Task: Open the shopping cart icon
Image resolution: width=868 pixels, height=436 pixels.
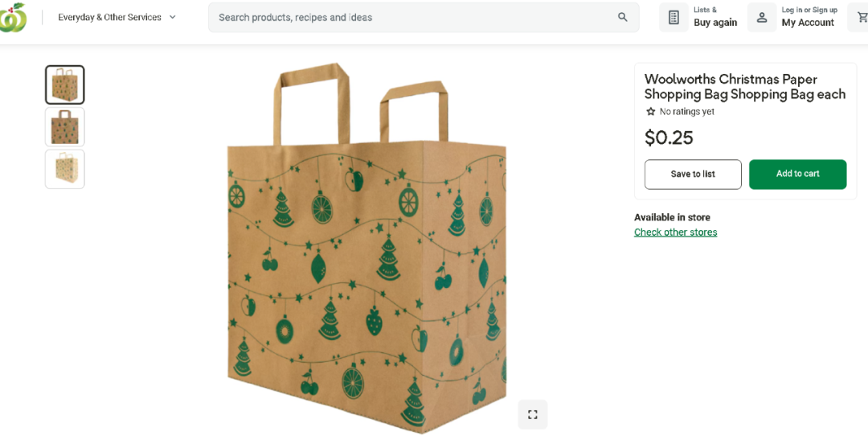Action: 862,17
